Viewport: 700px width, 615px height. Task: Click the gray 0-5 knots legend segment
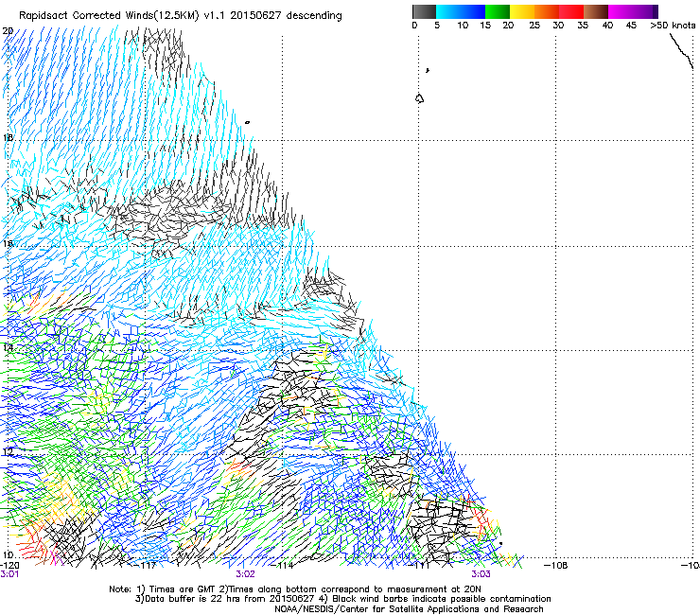tap(424, 11)
